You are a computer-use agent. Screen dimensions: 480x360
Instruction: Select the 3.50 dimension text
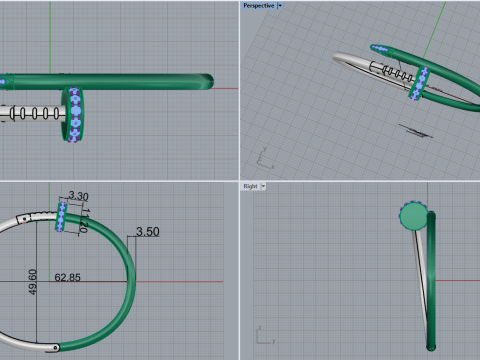[x=148, y=232]
